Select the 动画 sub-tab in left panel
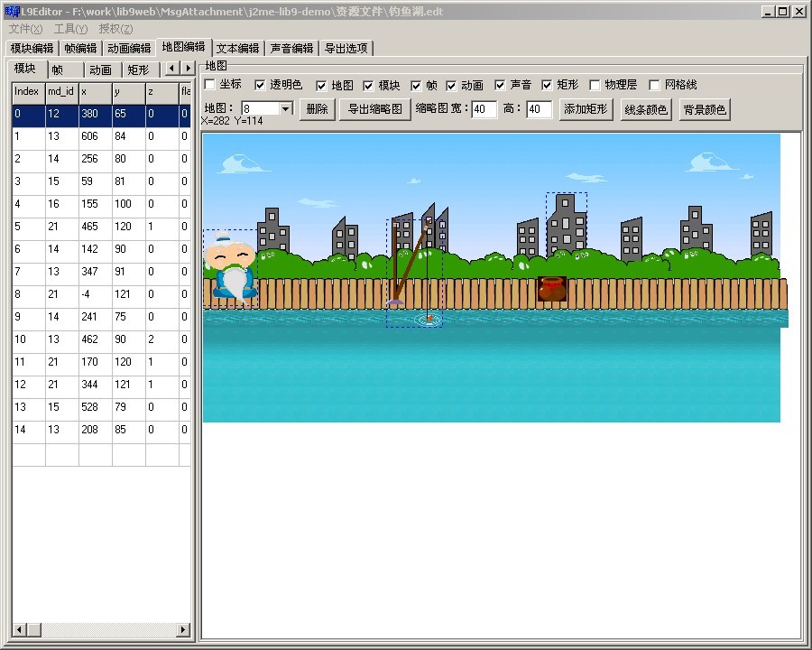 [101, 70]
